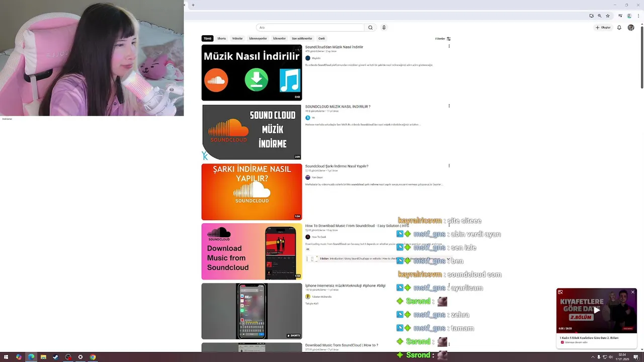
Task: Open a new browser tab with plus
Action: (x=193, y=5)
